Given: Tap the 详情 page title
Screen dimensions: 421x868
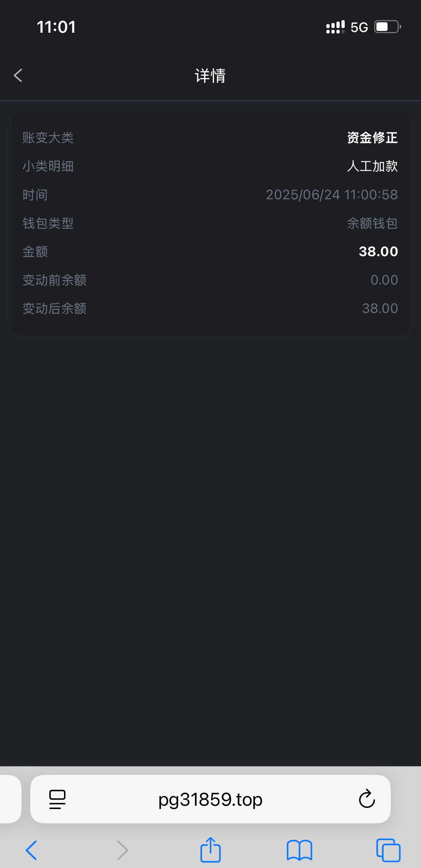Looking at the screenshot, I should pyautogui.click(x=210, y=76).
